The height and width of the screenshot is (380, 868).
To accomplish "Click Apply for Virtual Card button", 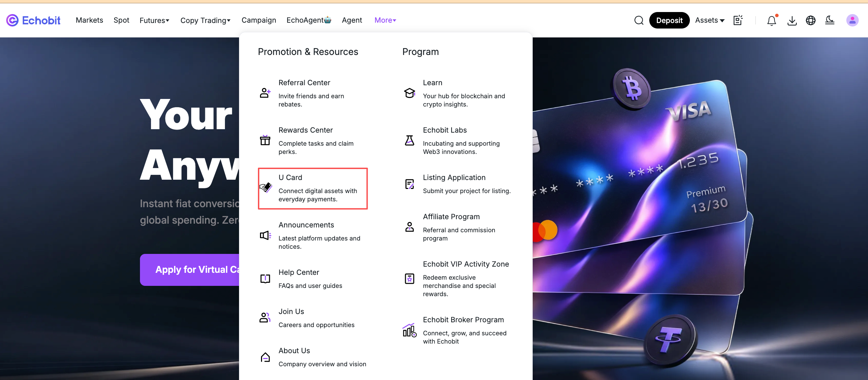I will [x=189, y=270].
